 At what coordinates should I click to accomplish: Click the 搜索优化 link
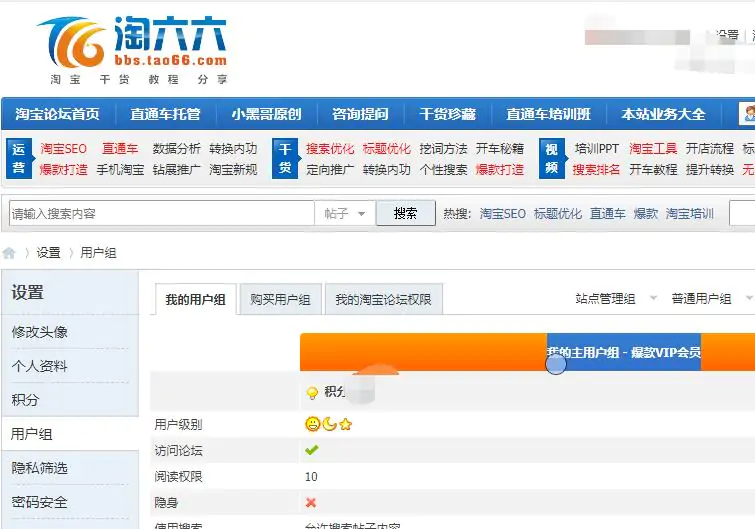330,148
